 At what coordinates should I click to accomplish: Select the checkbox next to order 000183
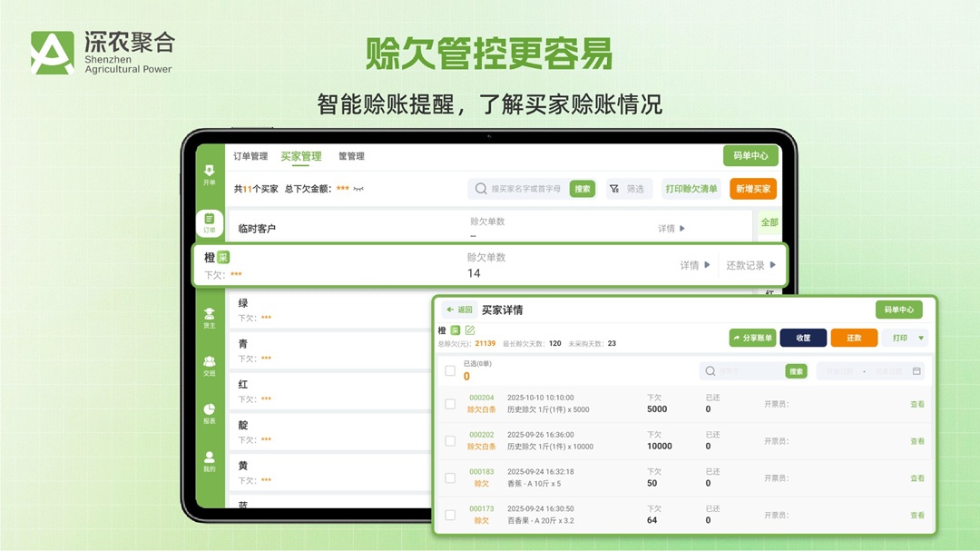449,477
